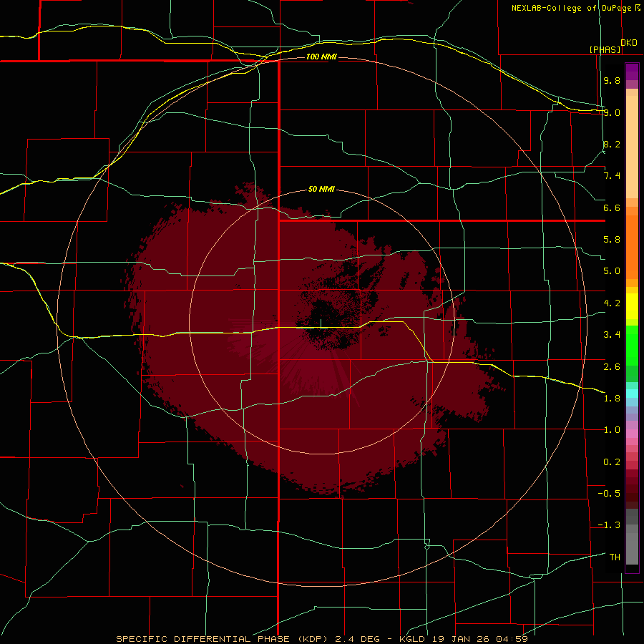This screenshot has height=644, width=644.
Task: Click the yellow segment of the color bar
Action: (632, 306)
